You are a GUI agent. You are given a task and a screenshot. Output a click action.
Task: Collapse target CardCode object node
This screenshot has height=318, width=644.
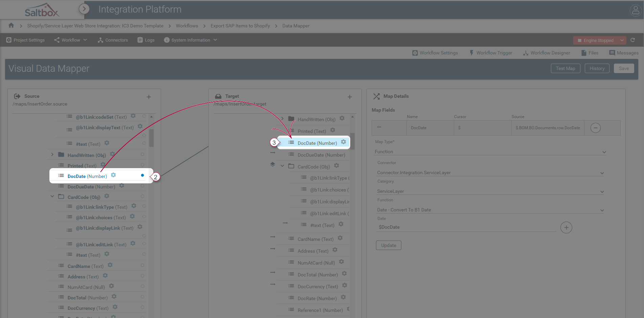point(282,166)
